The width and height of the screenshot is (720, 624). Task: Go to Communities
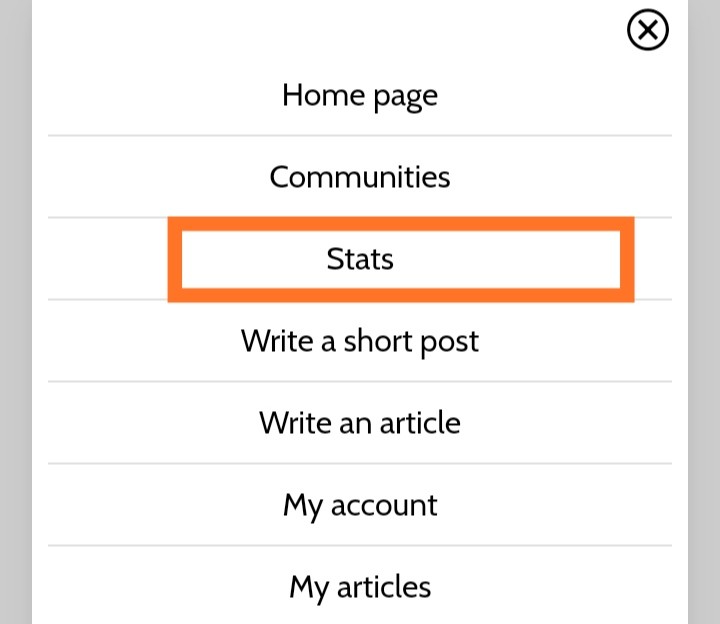(360, 177)
